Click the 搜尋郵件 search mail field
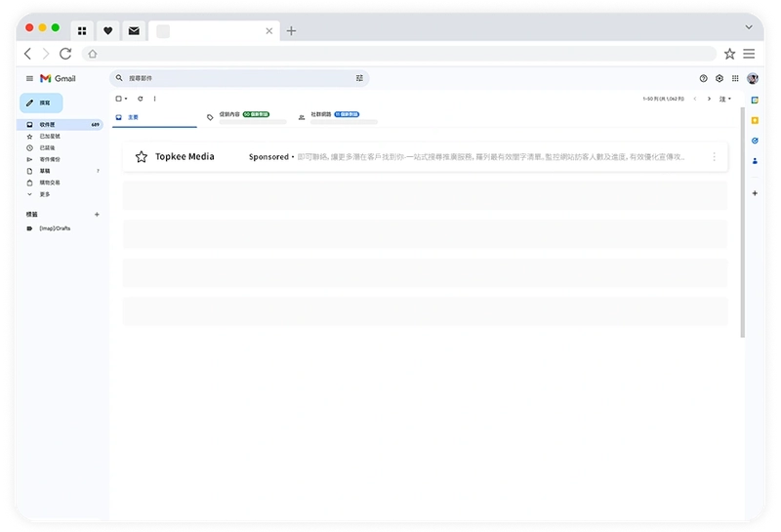The height and width of the screenshot is (532, 781). pos(234,78)
